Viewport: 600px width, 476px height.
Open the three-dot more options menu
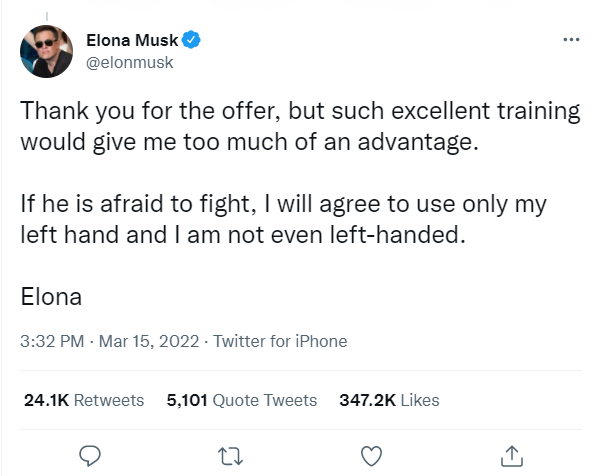click(571, 41)
